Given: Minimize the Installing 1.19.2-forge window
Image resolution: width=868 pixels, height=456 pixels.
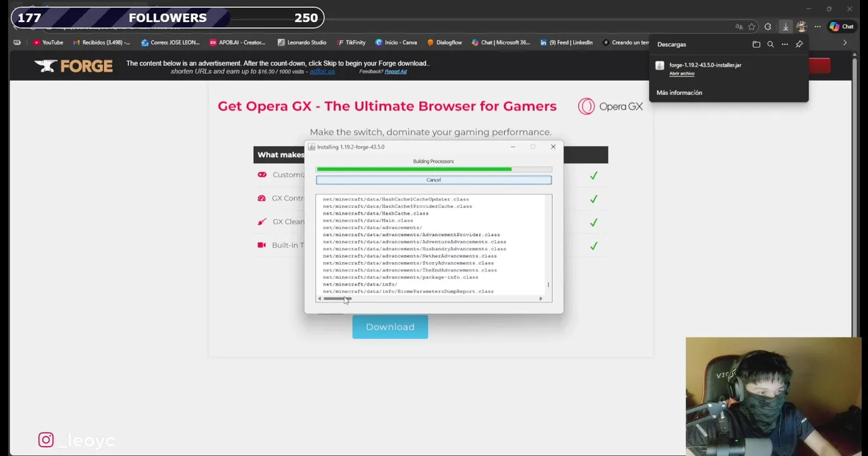Looking at the screenshot, I should tap(513, 147).
